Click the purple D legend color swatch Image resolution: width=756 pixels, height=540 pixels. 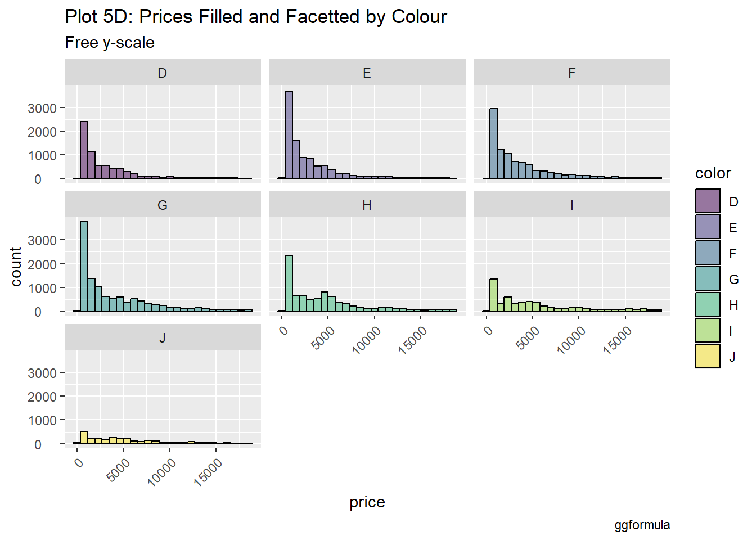point(708,201)
